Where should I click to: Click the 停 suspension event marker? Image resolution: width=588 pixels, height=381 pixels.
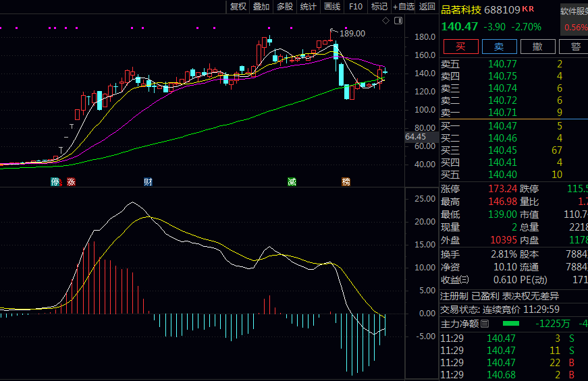[55, 182]
